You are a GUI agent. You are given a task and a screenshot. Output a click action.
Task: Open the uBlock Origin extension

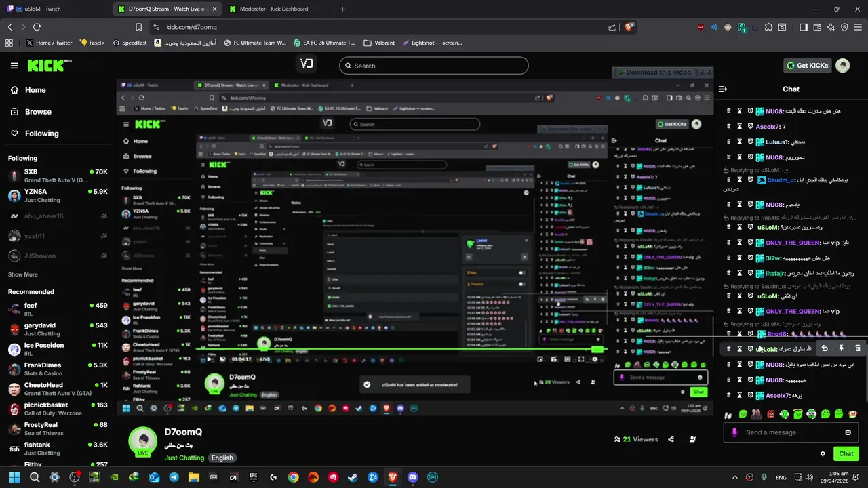click(x=701, y=27)
